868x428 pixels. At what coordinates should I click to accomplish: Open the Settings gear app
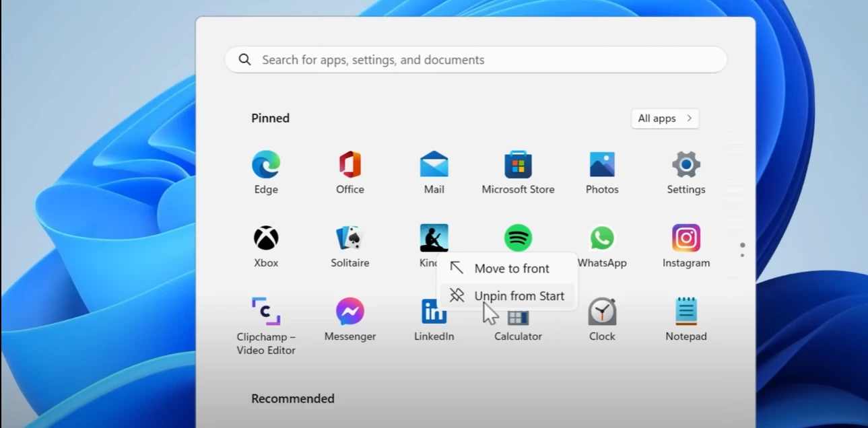coord(686,165)
